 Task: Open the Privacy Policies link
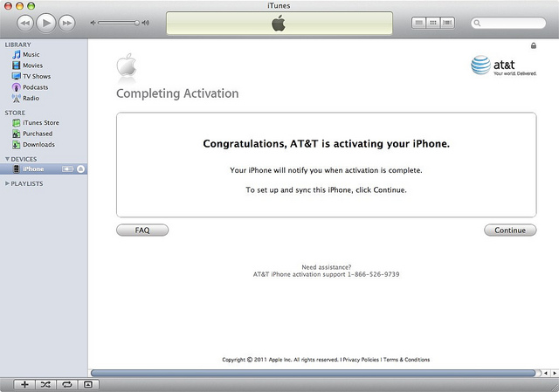361,360
